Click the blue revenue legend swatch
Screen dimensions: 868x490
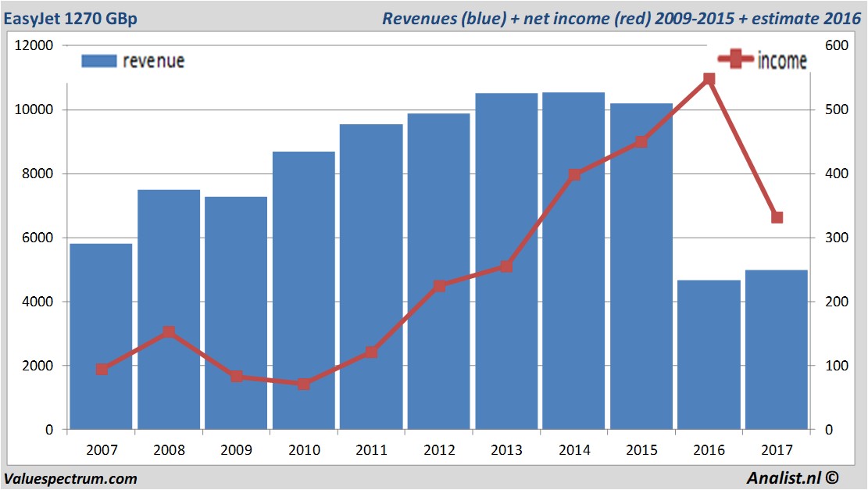pyautogui.click(x=98, y=61)
